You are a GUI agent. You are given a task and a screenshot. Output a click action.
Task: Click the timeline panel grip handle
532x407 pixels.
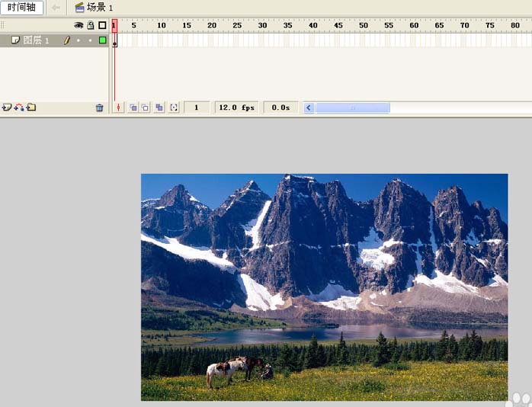tap(3, 25)
